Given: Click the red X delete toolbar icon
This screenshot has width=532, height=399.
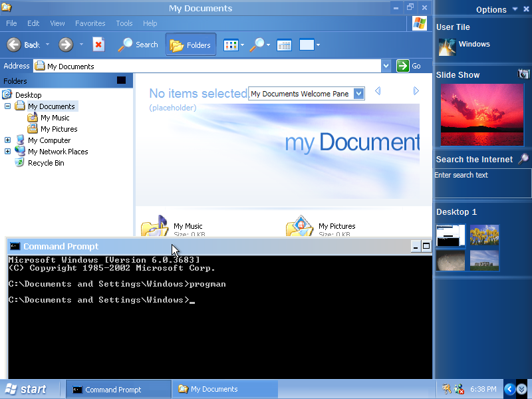Looking at the screenshot, I should point(98,45).
